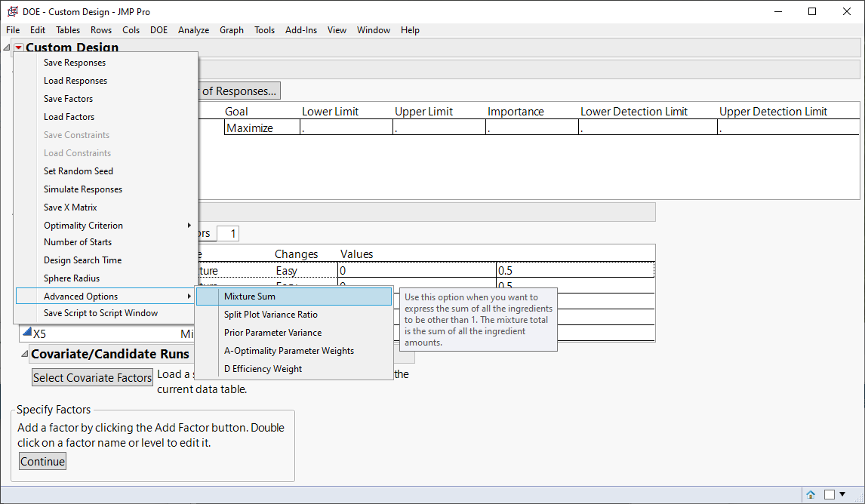
Task: Choose Save Script to Script Window
Action: 100,313
